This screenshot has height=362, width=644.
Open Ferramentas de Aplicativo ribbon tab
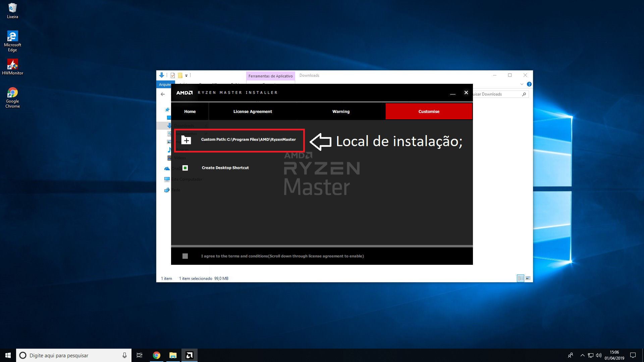(270, 76)
